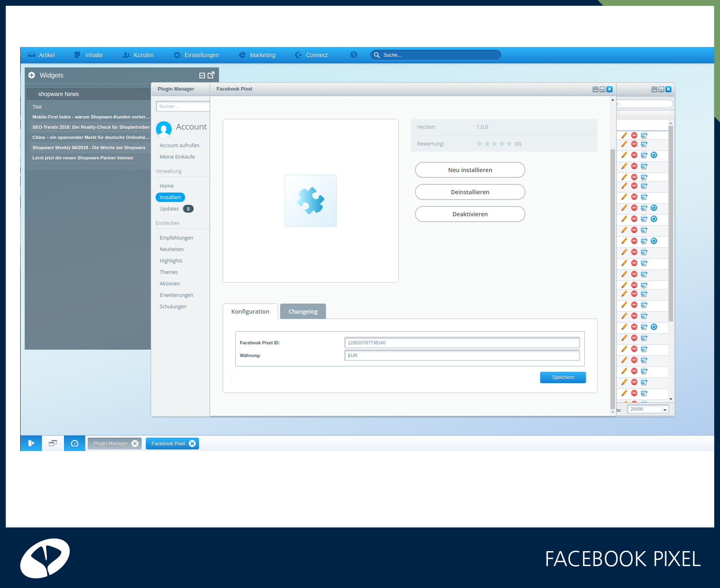Click the Facebook Pixel ID field

tap(462, 343)
